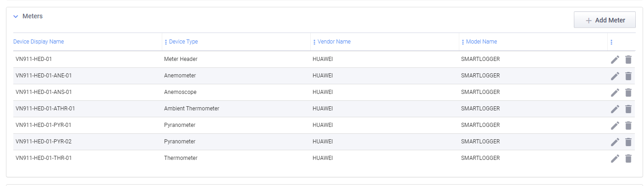
Task: Select the VN911-HED-01-THR-01 device name cell
Action: (x=44, y=158)
